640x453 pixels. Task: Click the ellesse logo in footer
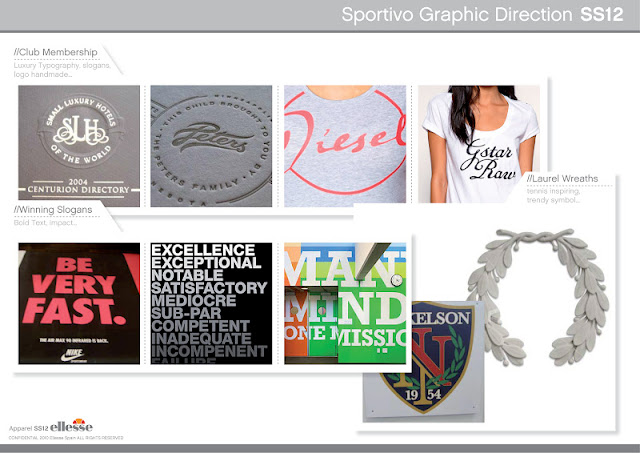point(71,426)
